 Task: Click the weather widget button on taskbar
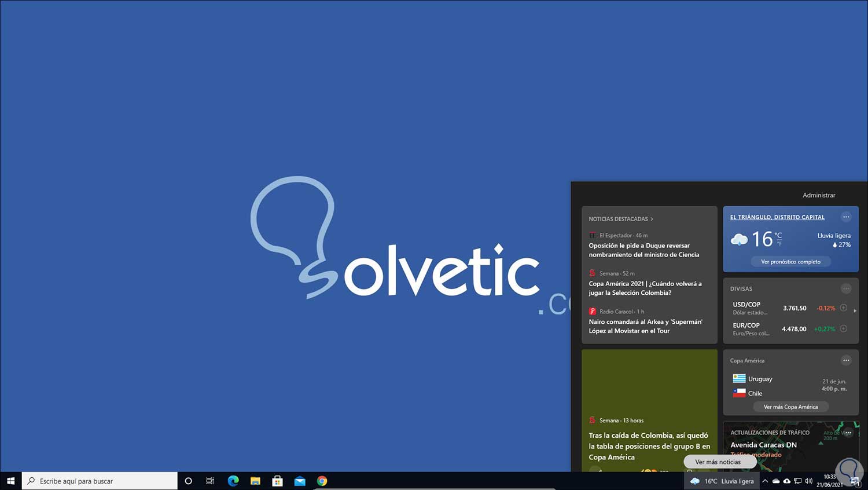point(722,481)
